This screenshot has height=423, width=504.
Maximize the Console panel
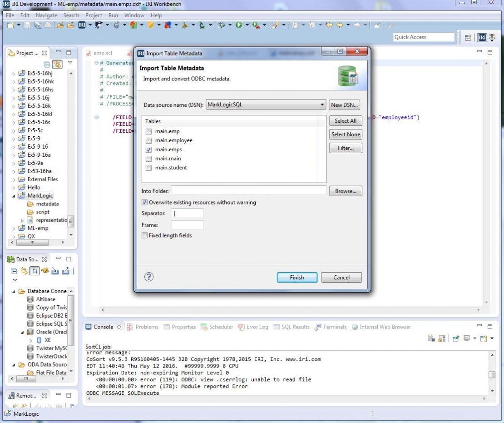coord(490,326)
